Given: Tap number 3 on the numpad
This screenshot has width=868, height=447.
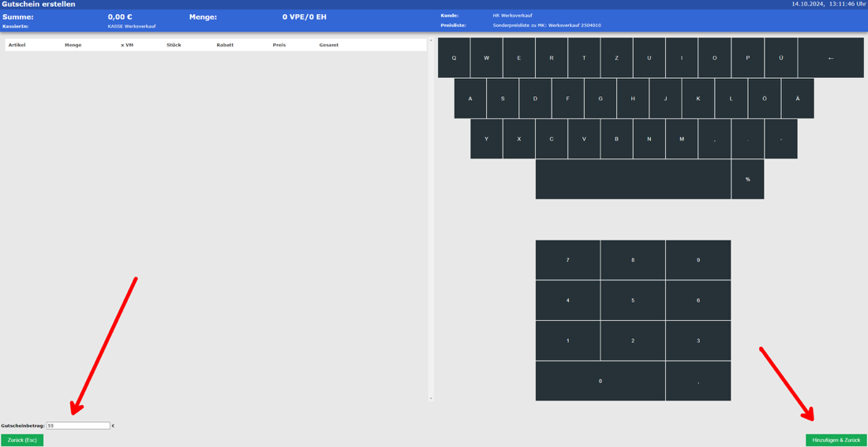Looking at the screenshot, I should 698,341.
